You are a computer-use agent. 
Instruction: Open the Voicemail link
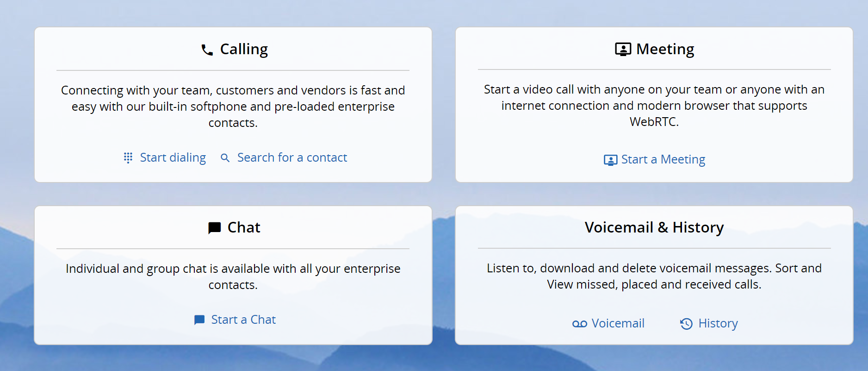point(618,323)
